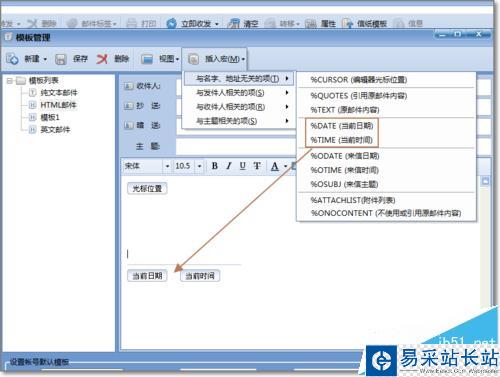Click 立即收发 in main window toolbar
This screenshot has height=377, width=500.
(189, 24)
